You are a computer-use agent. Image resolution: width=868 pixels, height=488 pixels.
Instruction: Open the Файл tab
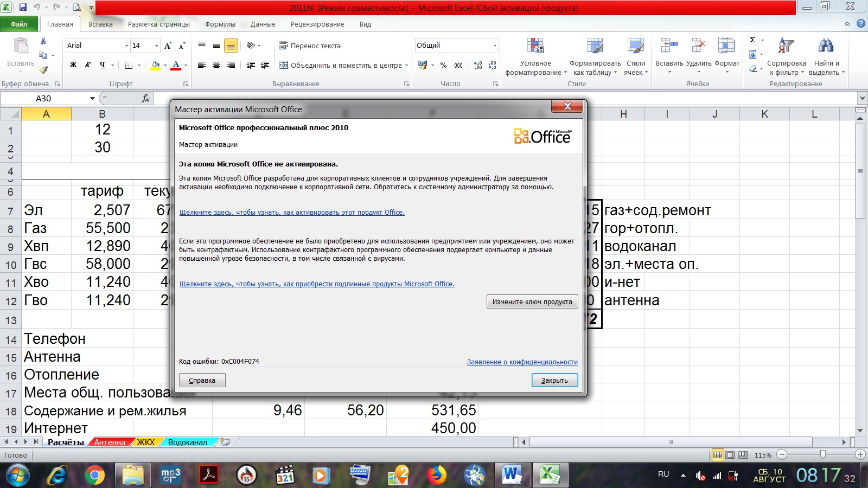coord(19,24)
